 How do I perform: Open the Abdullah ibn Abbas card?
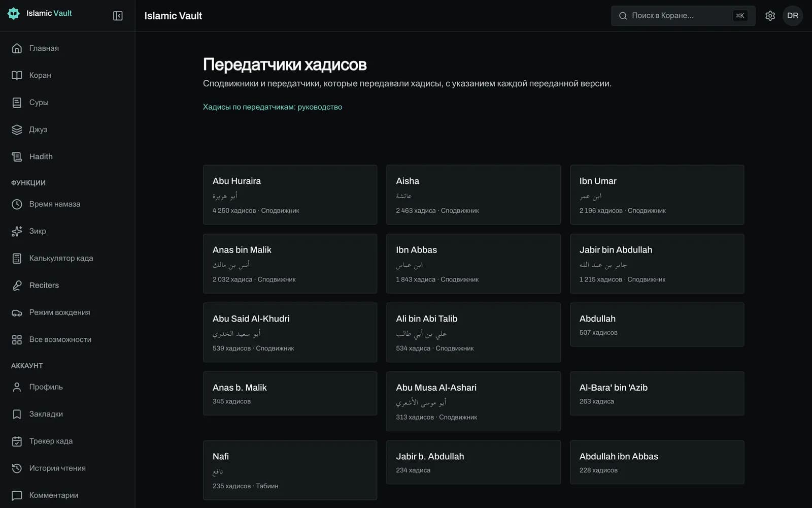[657, 462]
